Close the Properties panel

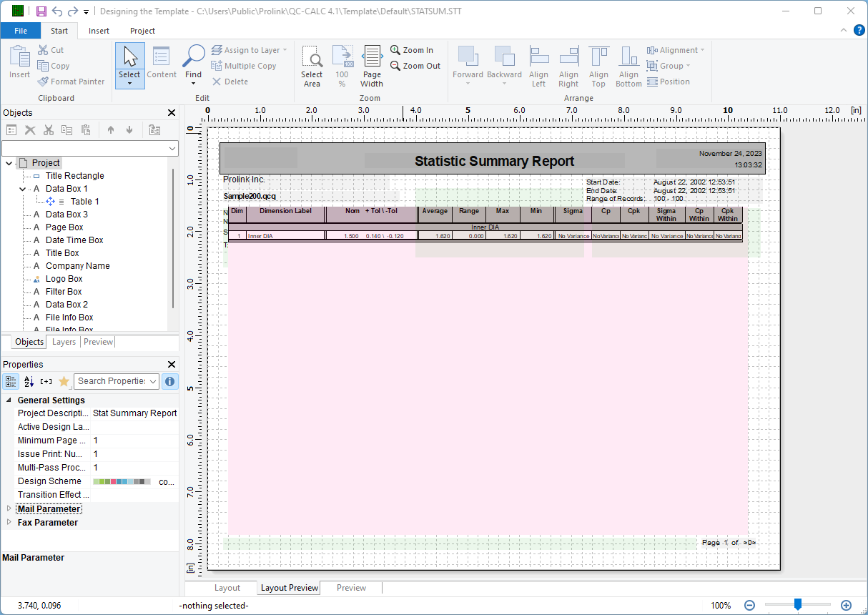[x=172, y=364]
